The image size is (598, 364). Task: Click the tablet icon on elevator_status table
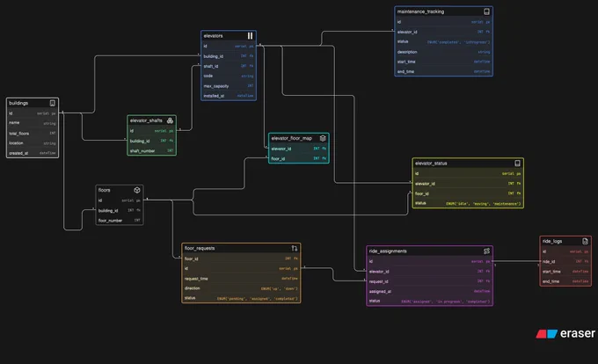click(x=517, y=164)
